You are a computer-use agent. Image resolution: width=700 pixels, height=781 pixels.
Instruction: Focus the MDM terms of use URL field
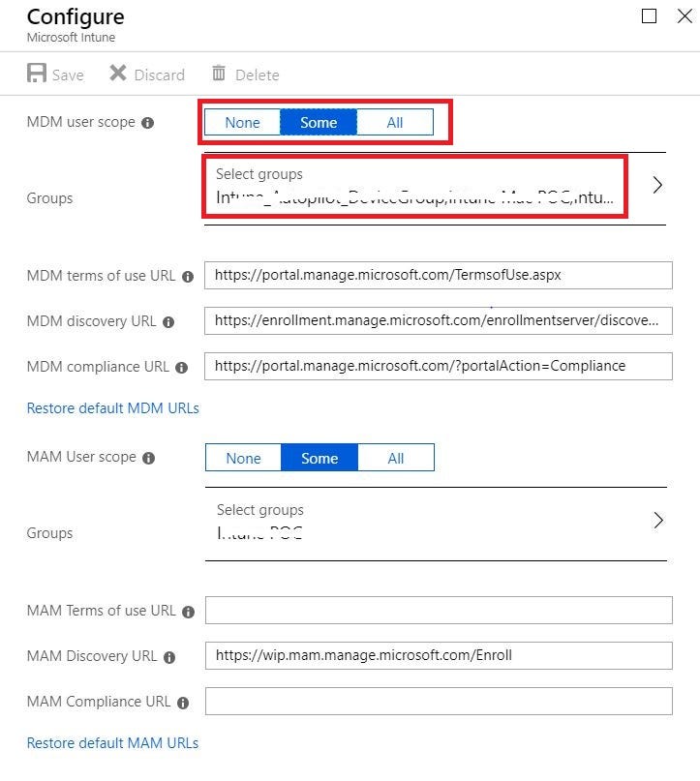coord(439,276)
